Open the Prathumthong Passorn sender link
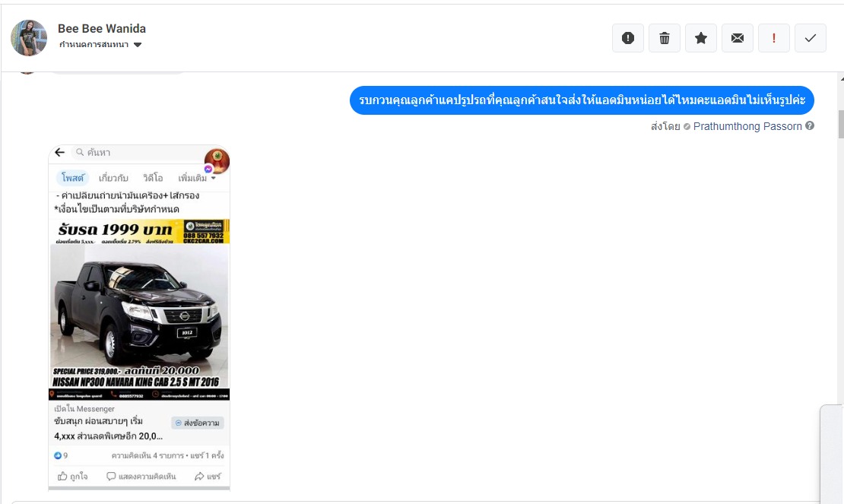844x504 pixels. [x=747, y=126]
